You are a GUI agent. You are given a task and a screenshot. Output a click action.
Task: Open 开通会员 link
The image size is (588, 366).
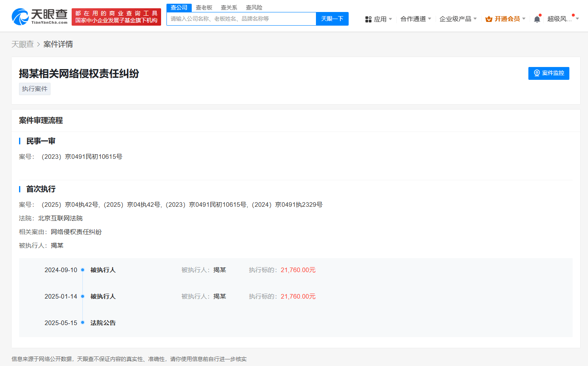[x=507, y=19]
